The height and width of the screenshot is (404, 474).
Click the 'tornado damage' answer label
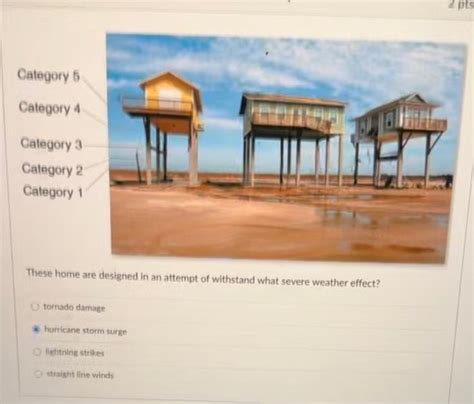[74, 307]
